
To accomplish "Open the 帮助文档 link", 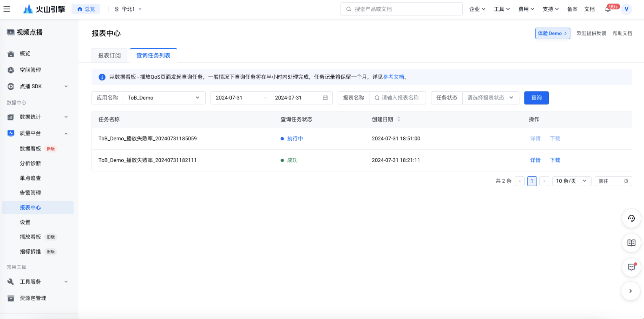I will pyautogui.click(x=622, y=33).
